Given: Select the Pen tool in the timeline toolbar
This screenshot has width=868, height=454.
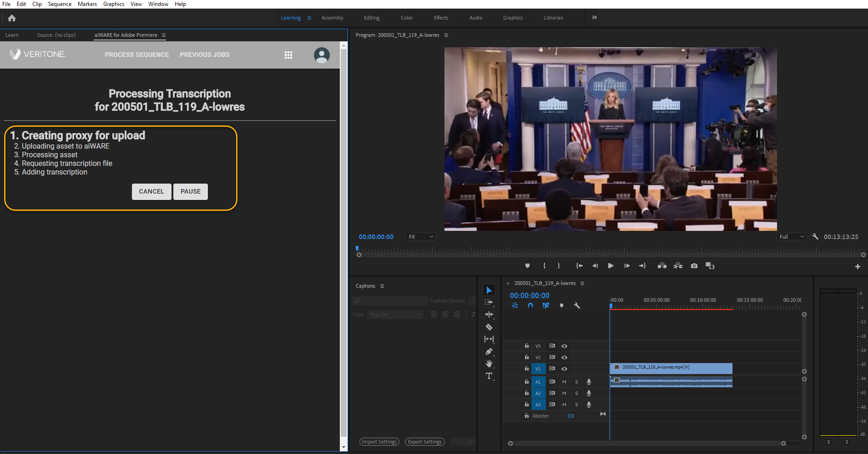Looking at the screenshot, I should coord(490,351).
